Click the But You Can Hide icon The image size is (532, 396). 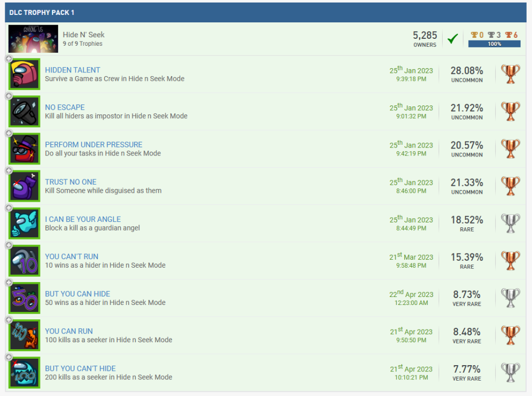tap(25, 298)
